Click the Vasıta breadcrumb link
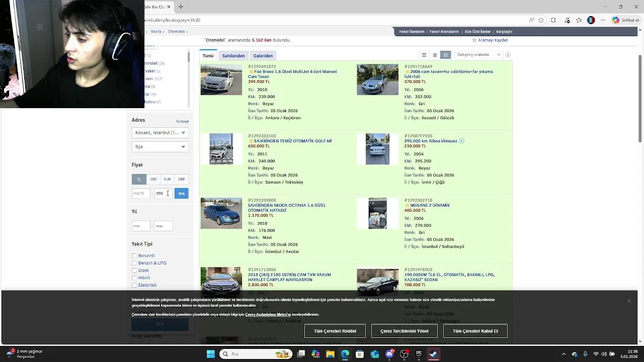Screen dimensions: 644x362 click(156, 32)
